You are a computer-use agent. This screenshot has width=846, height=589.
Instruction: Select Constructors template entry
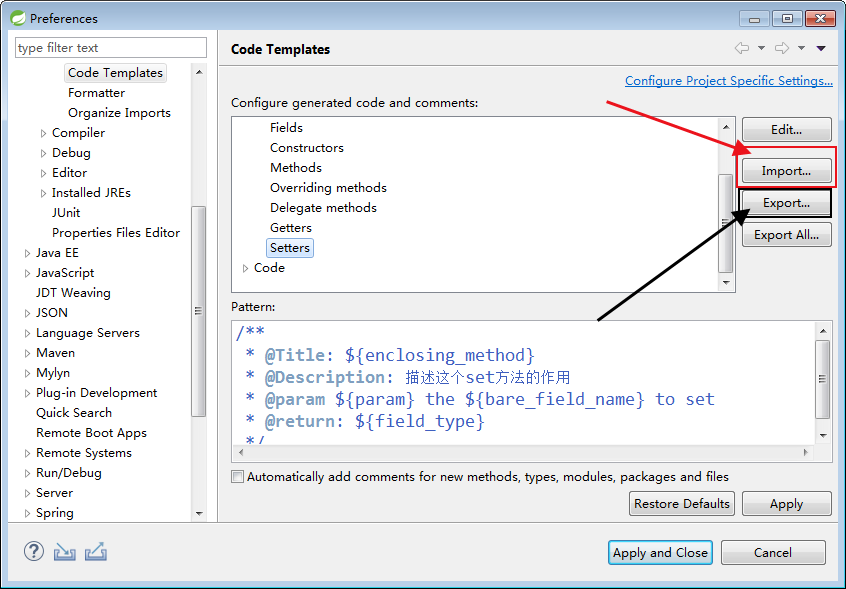306,148
